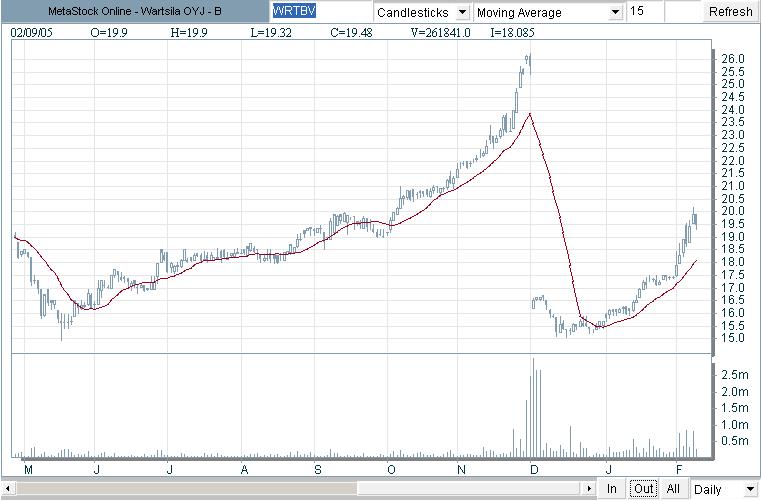
Task: Click the 1.0m volume axis label
Action: [735, 425]
